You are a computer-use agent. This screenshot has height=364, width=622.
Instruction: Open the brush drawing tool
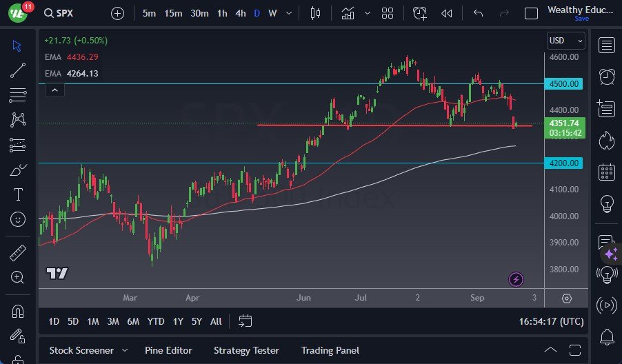tap(18, 170)
